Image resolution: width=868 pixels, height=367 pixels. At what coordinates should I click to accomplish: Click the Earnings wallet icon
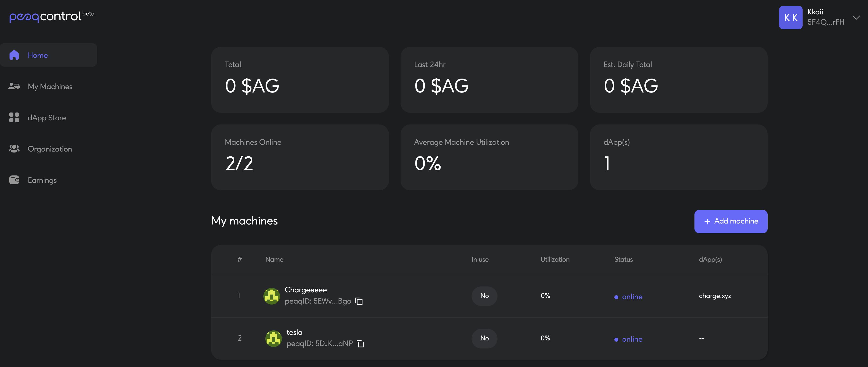coord(14,180)
